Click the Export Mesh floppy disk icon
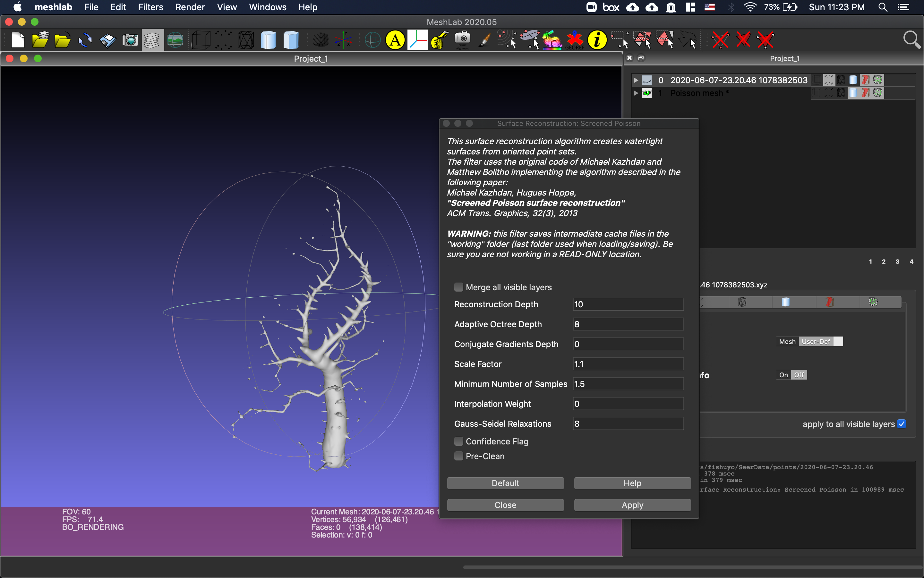Screen dimensions: 924x578 pyautogui.click(x=108, y=40)
